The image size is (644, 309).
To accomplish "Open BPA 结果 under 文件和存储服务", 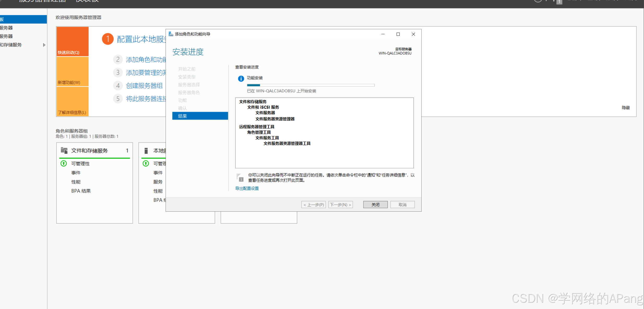I will click(x=81, y=191).
